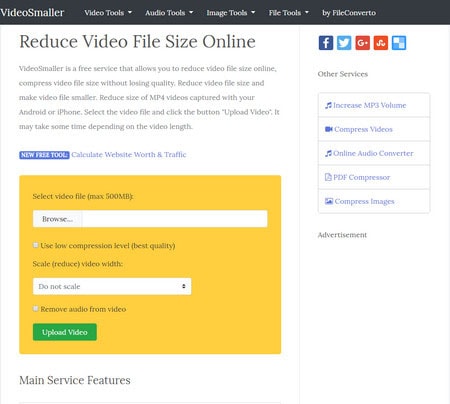Image resolution: width=450 pixels, height=404 pixels.
Task: Click the Google Plus share icon
Action: tap(362, 43)
